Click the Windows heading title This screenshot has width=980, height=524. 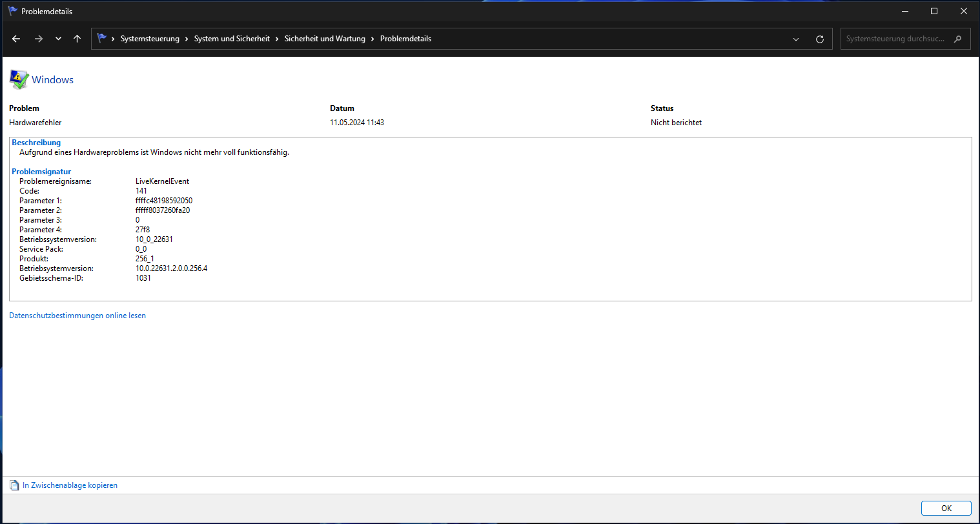52,80
